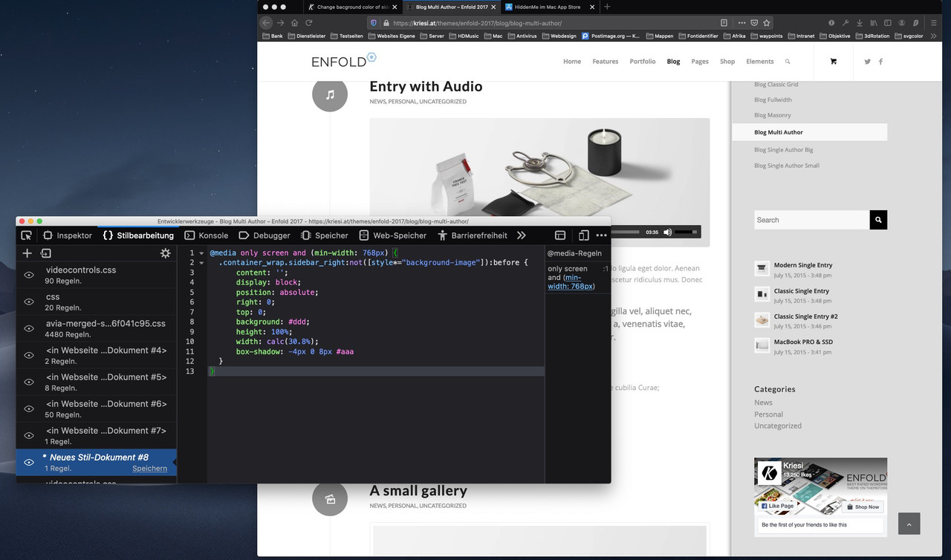Go to Firefox home page icon
The width and height of the screenshot is (951, 560).
[x=294, y=22]
